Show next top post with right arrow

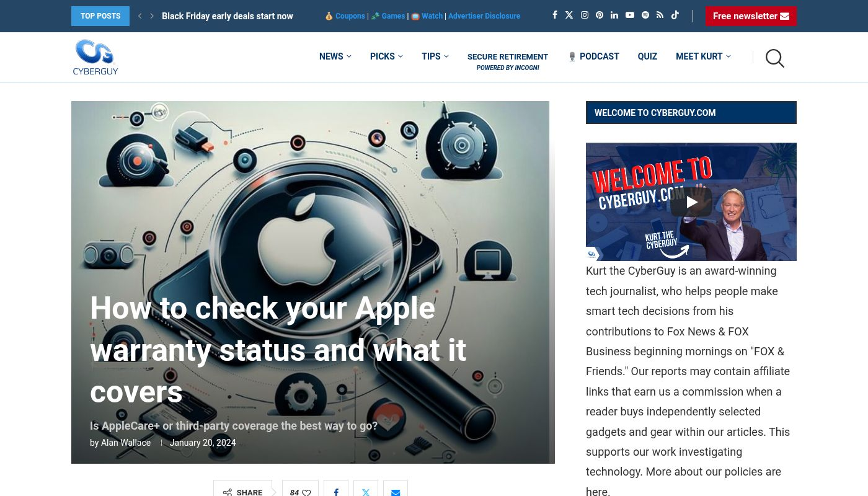pyautogui.click(x=152, y=16)
